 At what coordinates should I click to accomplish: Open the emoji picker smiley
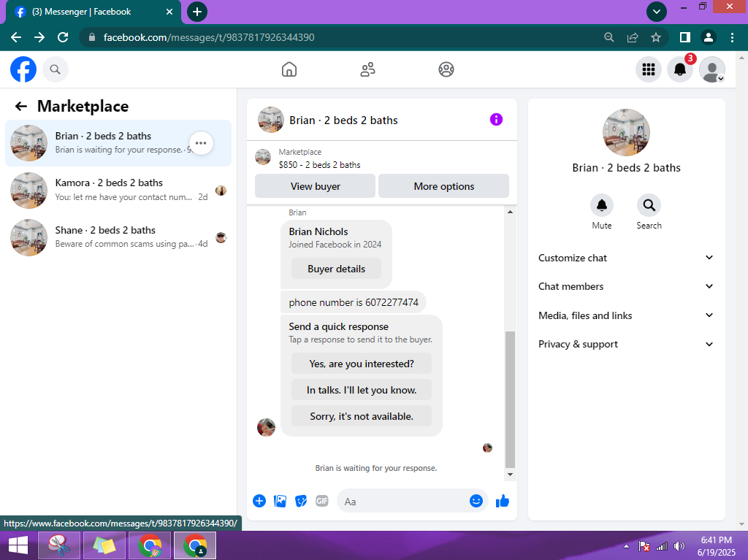click(476, 501)
